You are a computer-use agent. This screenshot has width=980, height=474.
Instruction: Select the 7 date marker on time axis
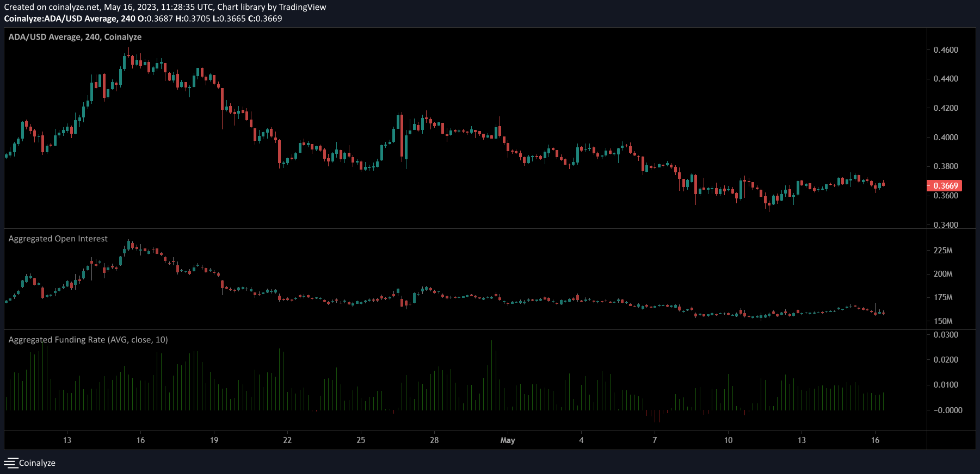click(x=655, y=440)
